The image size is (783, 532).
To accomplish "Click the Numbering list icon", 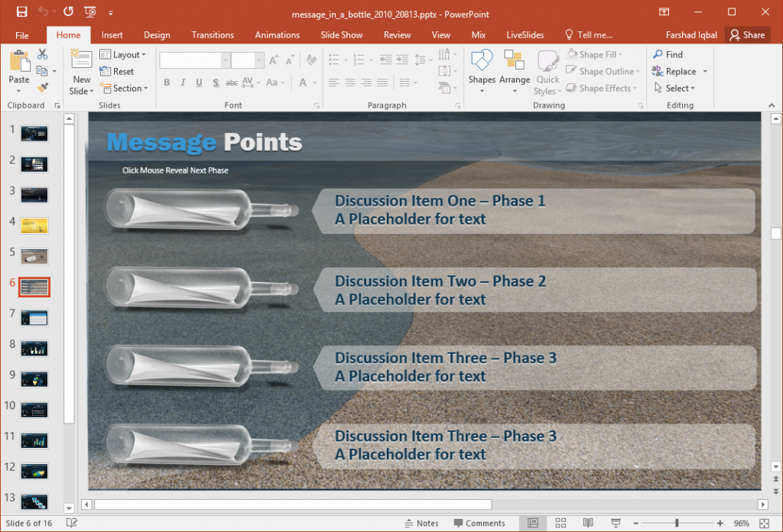I will pyautogui.click(x=359, y=60).
